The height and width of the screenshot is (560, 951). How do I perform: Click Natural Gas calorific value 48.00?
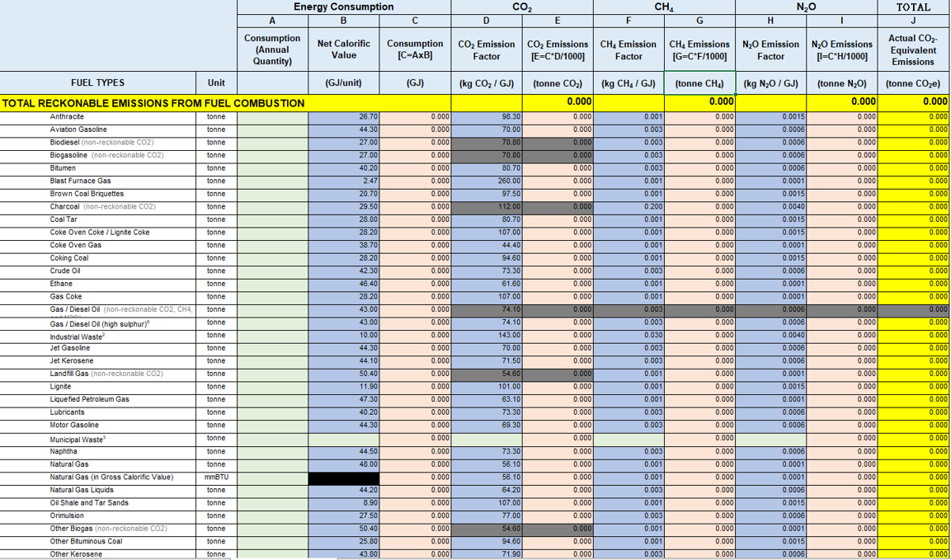(x=344, y=464)
